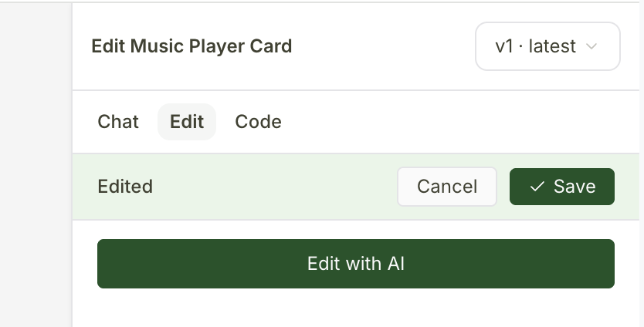This screenshot has height=327, width=644.
Task: Save the edited changes
Action: coord(562,187)
